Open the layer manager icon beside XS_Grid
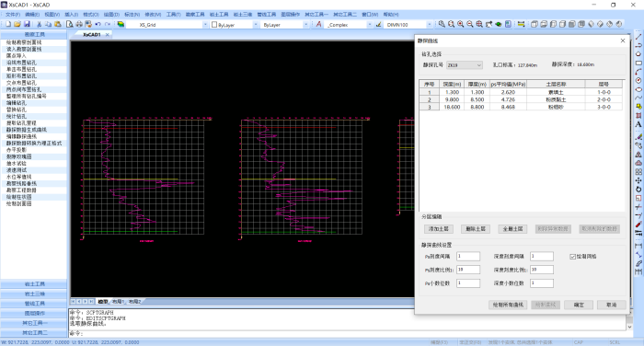The image size is (644, 346). pyautogui.click(x=121, y=25)
